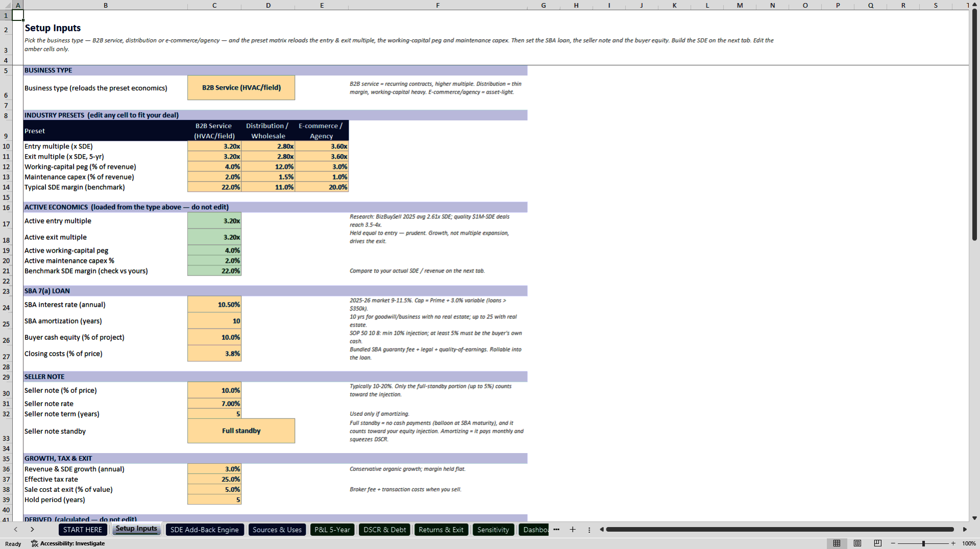Viewport: 980px width, 549px height.
Task: Click SBA amortization years cell 10
Action: point(214,321)
